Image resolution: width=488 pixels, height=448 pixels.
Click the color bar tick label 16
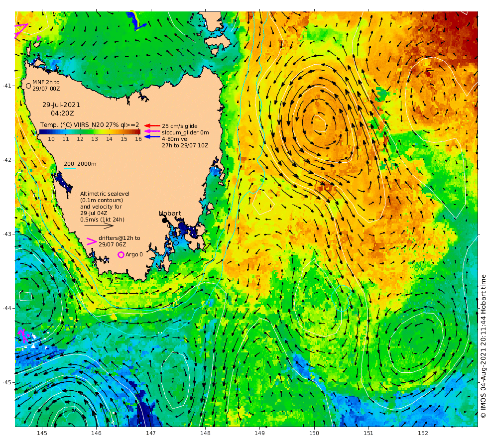click(x=138, y=139)
